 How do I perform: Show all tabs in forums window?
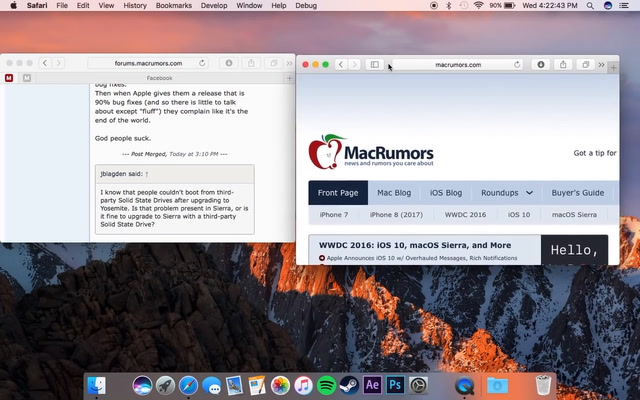pos(273,63)
